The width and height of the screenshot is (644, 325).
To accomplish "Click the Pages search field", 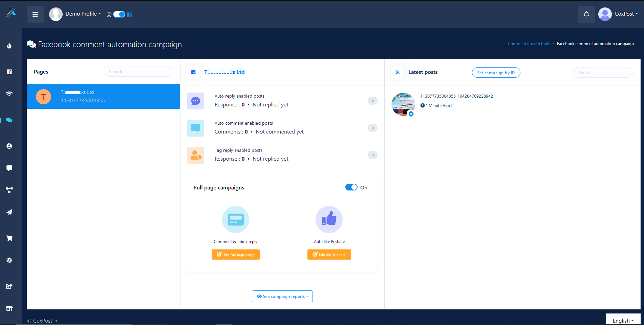I will (x=138, y=72).
